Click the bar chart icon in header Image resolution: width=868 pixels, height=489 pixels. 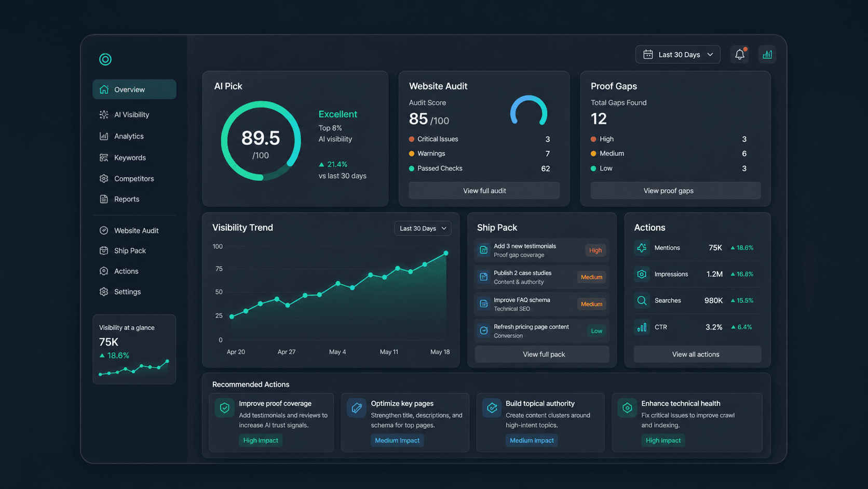tap(767, 54)
